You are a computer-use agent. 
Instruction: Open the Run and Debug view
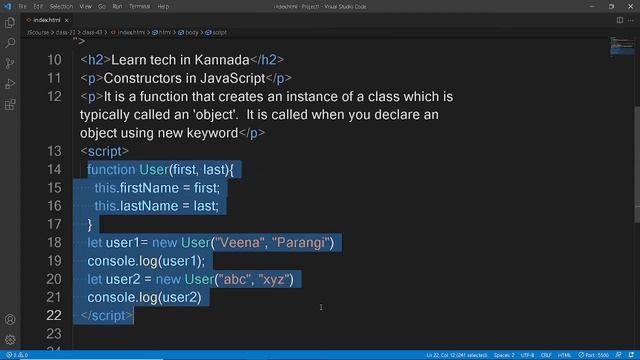click(10, 84)
